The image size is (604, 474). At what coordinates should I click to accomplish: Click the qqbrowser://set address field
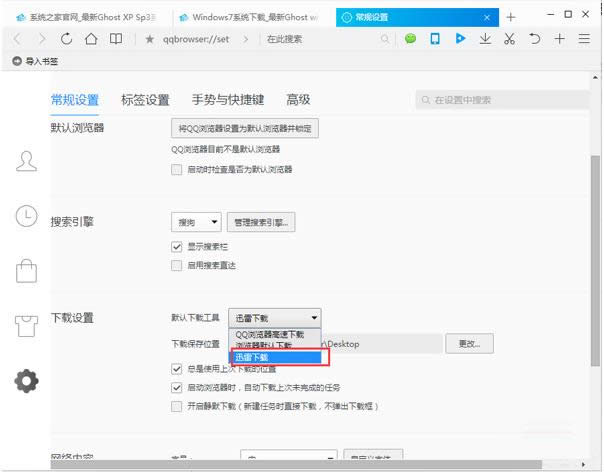(196, 39)
